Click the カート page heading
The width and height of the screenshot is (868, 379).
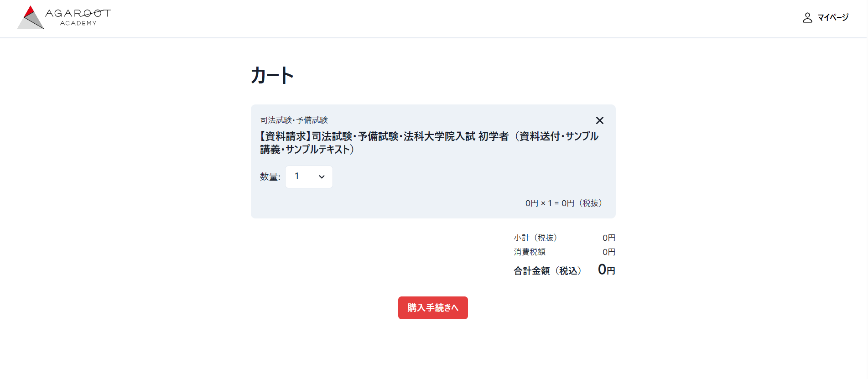[x=272, y=74]
